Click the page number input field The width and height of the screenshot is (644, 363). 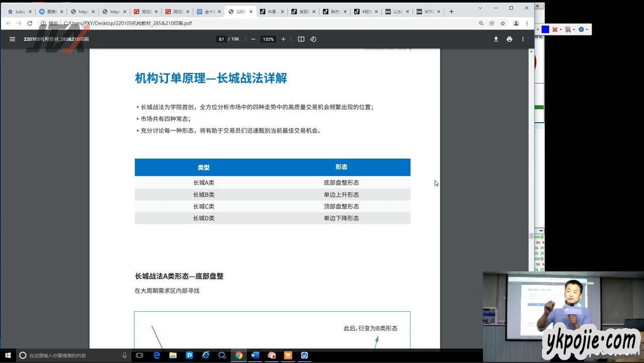[x=221, y=39]
